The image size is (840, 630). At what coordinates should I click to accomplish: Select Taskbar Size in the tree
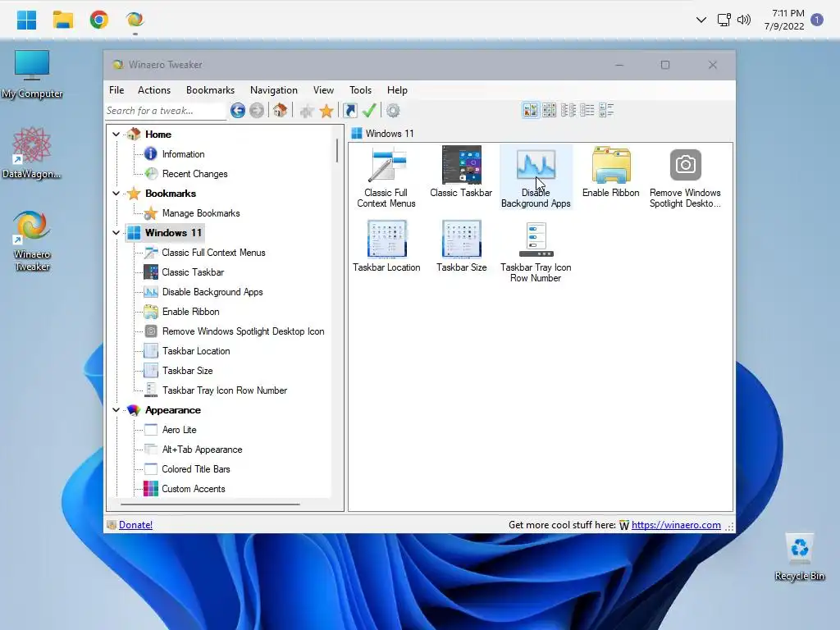pyautogui.click(x=187, y=371)
